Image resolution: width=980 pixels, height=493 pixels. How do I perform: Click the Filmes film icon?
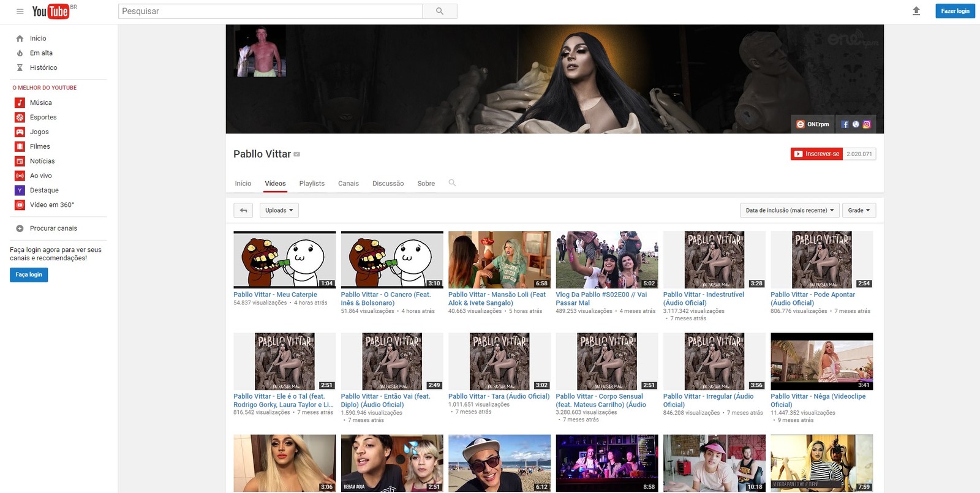(20, 146)
